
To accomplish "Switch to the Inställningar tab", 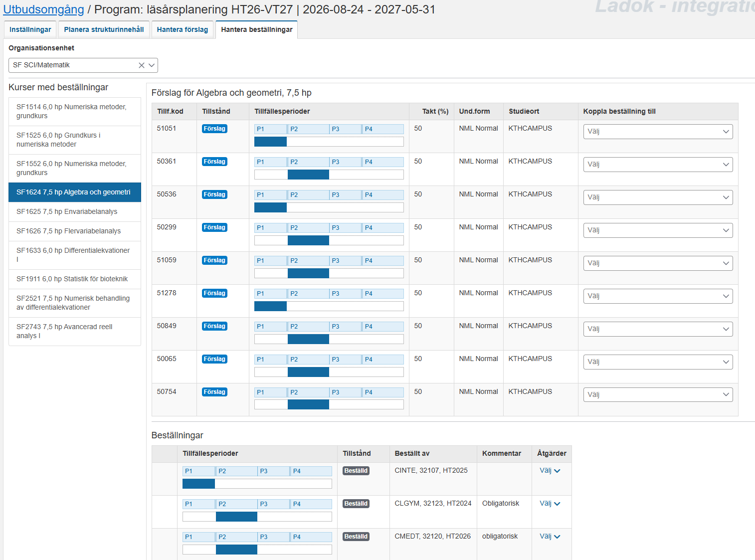I will (30, 29).
